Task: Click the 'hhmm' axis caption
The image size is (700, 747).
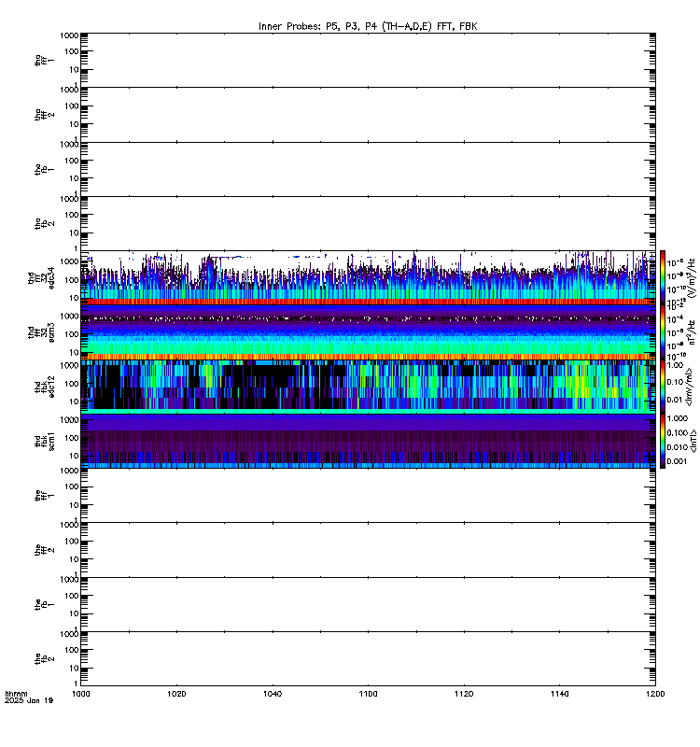Action: tap(16, 694)
